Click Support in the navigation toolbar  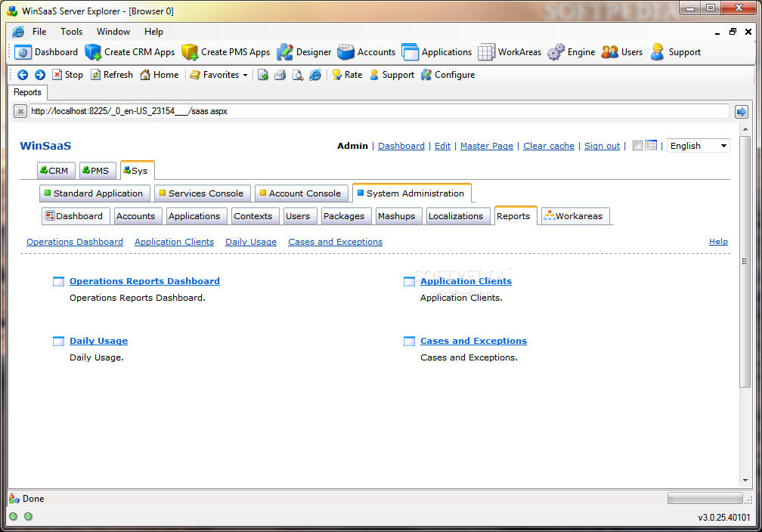(392, 75)
